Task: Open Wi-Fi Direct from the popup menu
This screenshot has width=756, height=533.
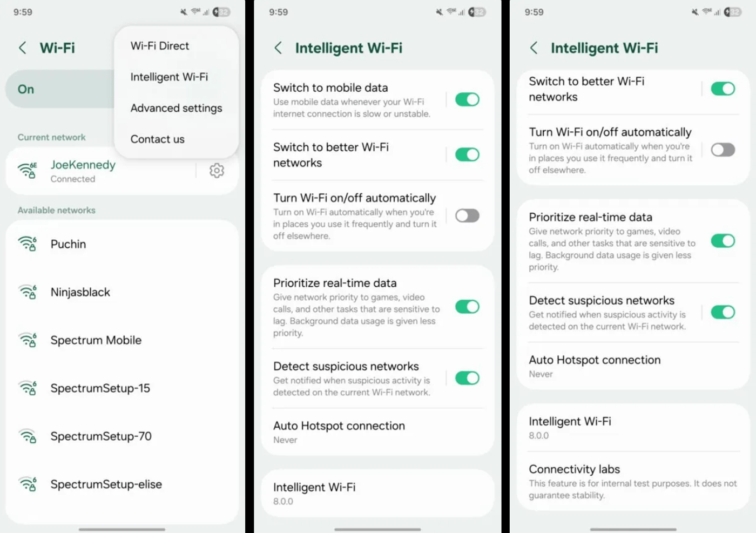Action: (x=160, y=46)
